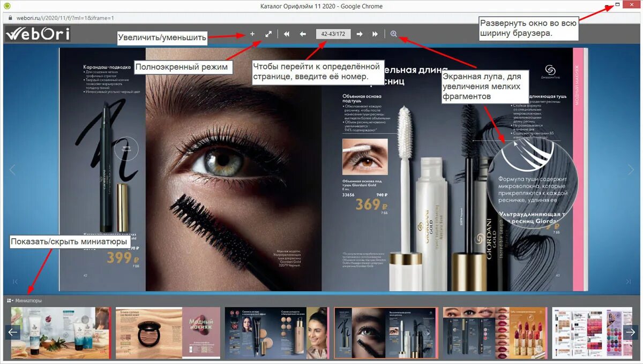This screenshot has height=364, width=643.
Task: Open the WebOri logo link
Action: point(38,34)
